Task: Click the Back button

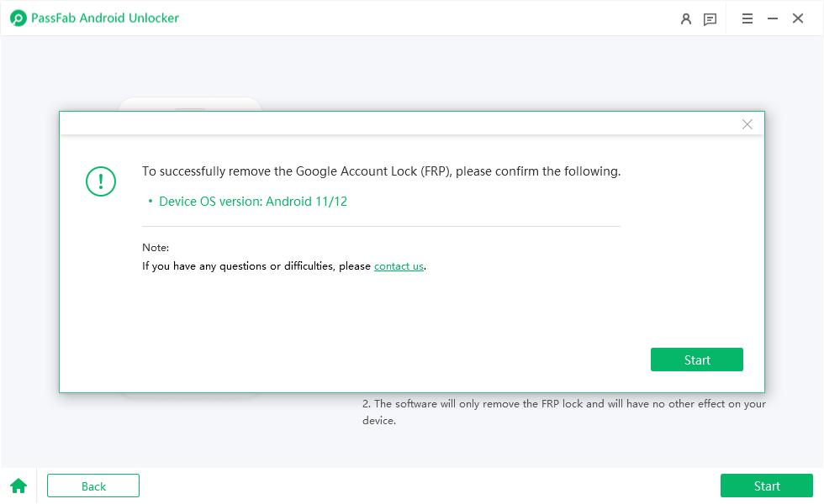Action: [93, 486]
